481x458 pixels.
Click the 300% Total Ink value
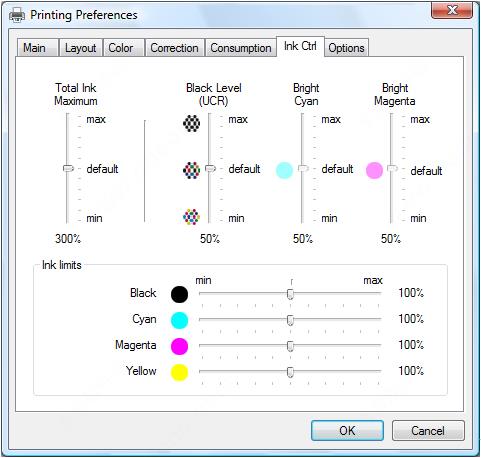point(68,239)
